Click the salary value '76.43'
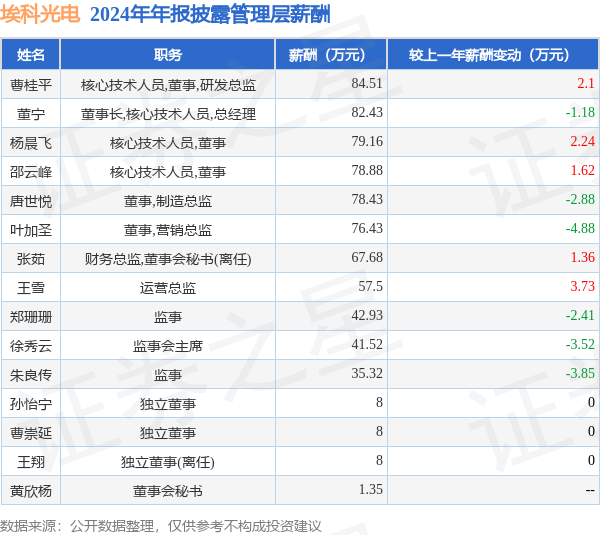600x535 pixels. tap(367, 229)
